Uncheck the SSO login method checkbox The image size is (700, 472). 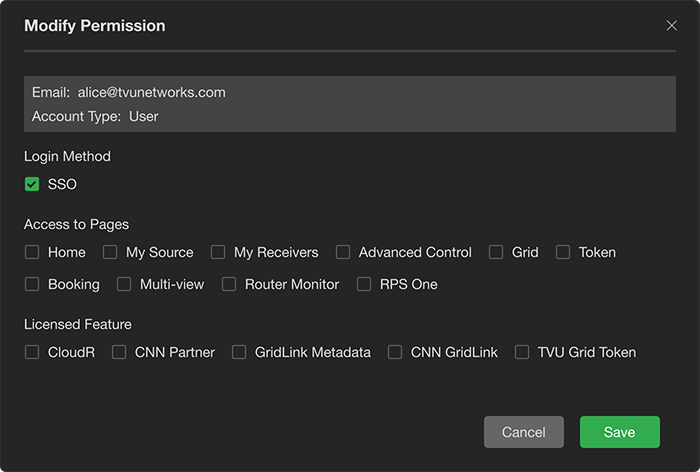[x=32, y=184]
